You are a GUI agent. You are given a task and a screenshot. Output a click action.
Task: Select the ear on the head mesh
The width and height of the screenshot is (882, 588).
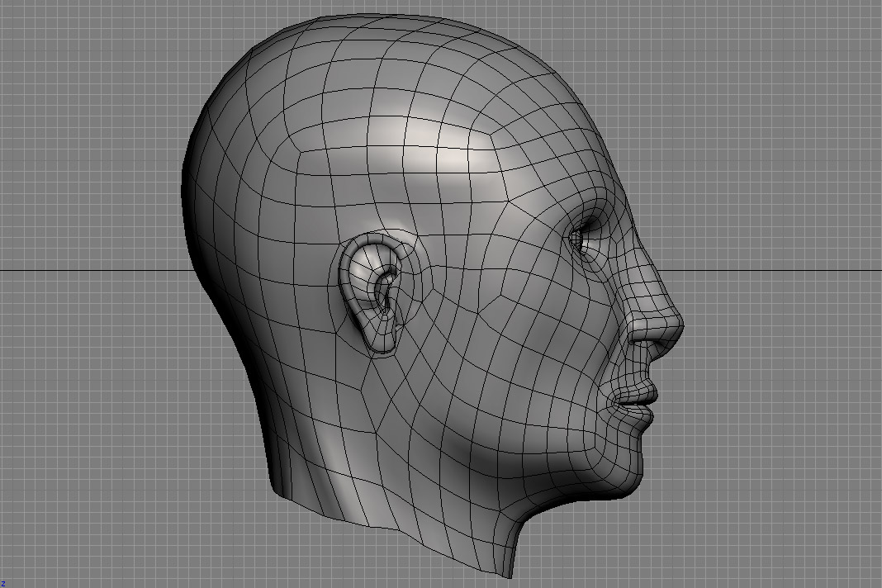point(372,294)
